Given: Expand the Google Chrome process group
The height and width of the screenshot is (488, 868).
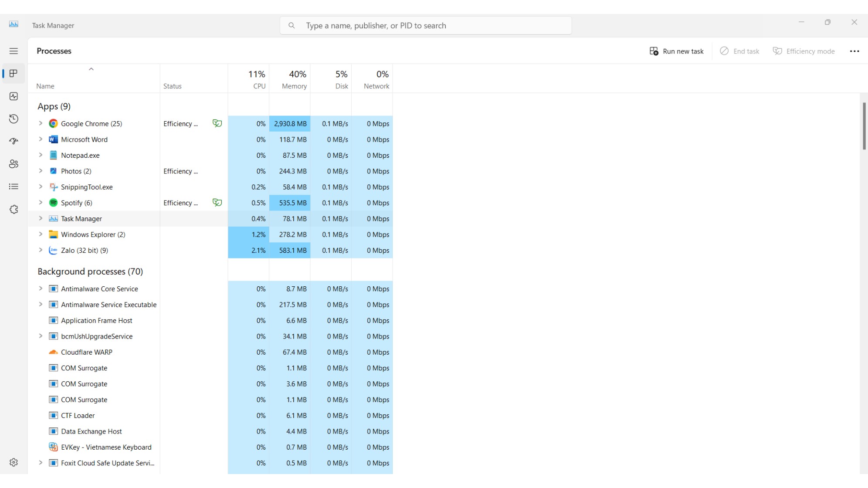Looking at the screenshot, I should click(41, 123).
